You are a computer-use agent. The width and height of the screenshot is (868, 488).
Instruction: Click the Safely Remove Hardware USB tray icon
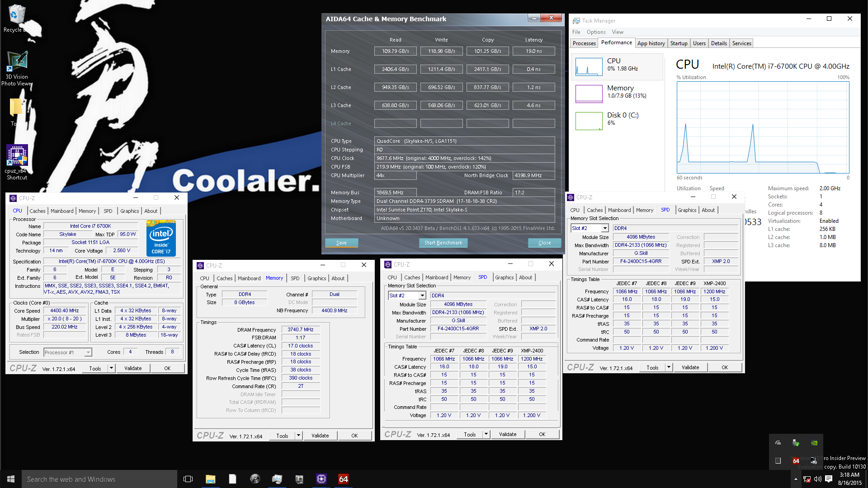[796, 443]
